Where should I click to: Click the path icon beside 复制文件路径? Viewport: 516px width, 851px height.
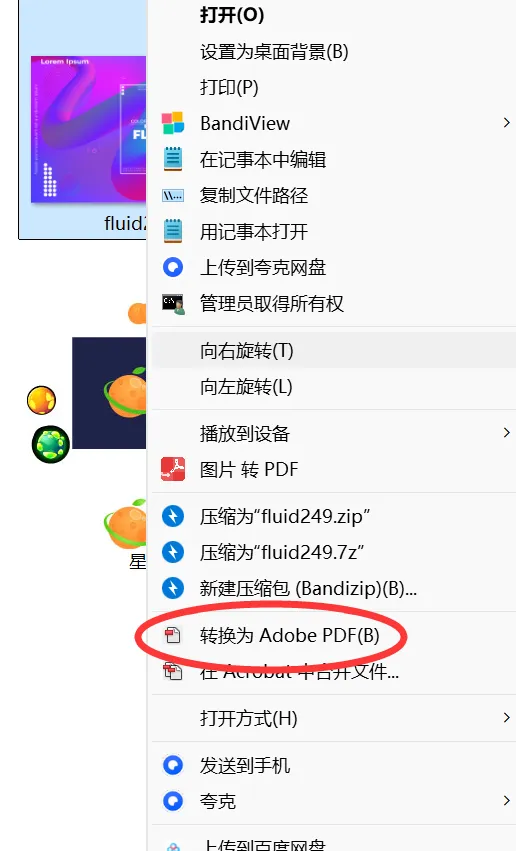(173, 195)
